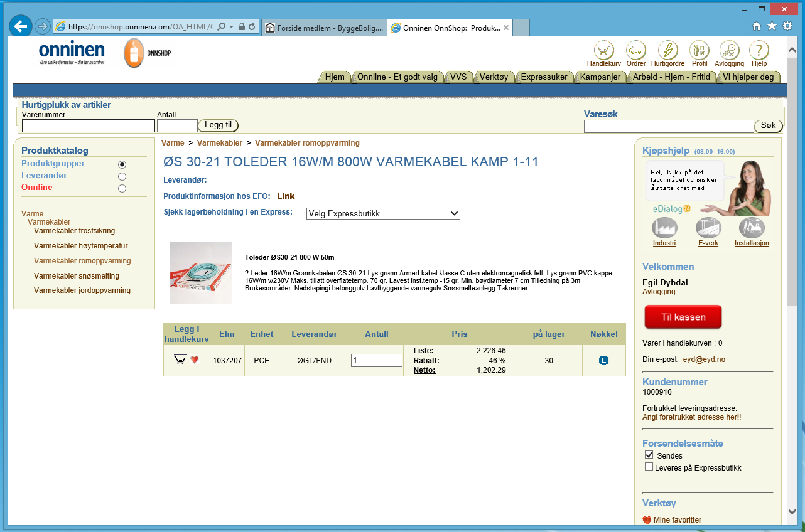This screenshot has width=805, height=532.
Task: Open the Verktøy navigation tab
Action: click(494, 77)
